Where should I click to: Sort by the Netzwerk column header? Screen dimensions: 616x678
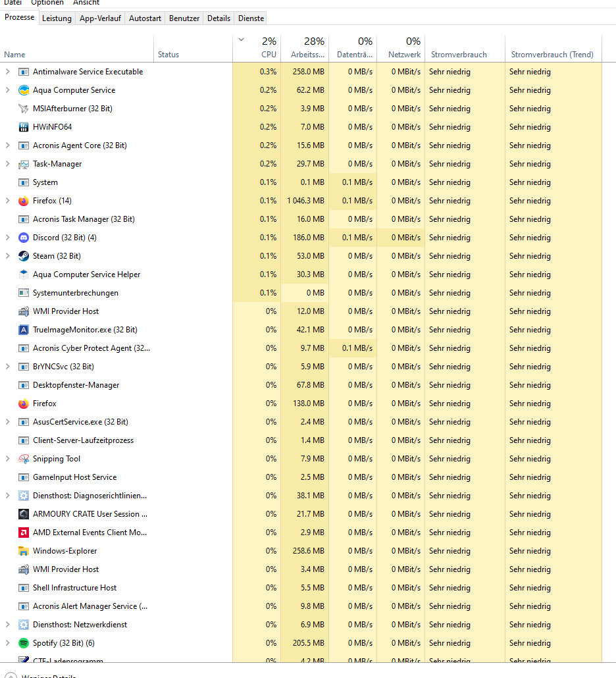401,47
